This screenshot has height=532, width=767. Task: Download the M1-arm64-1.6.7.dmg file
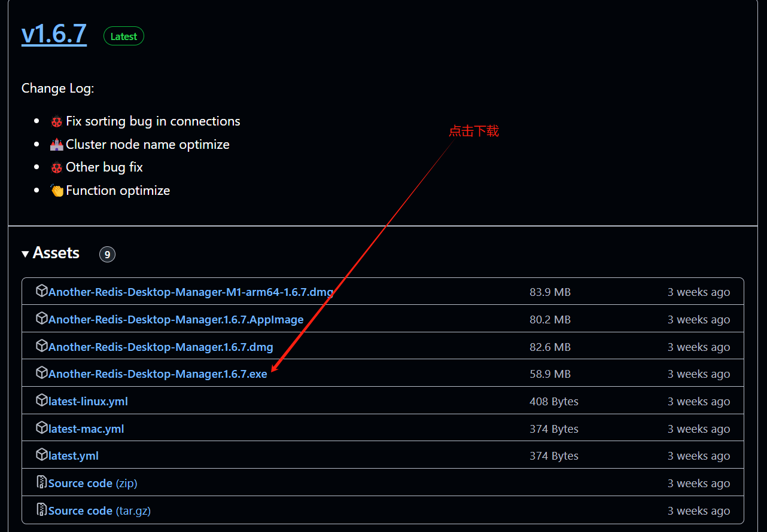click(191, 292)
